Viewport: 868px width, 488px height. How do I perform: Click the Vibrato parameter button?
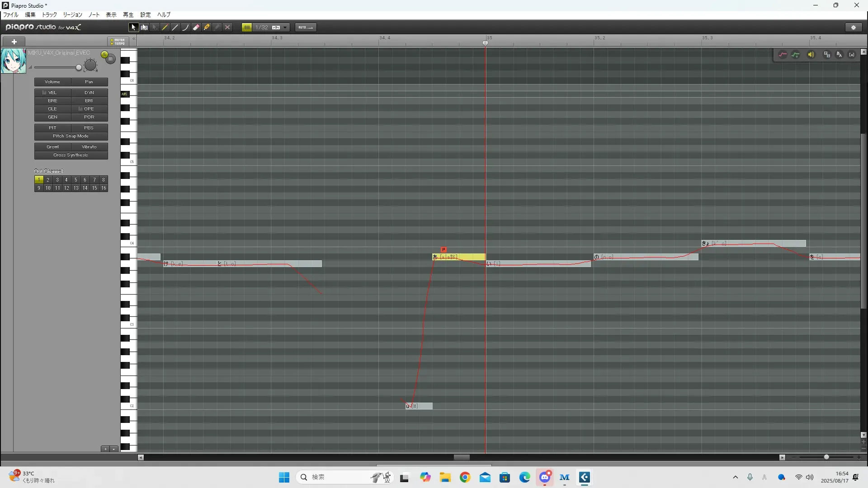coord(89,147)
